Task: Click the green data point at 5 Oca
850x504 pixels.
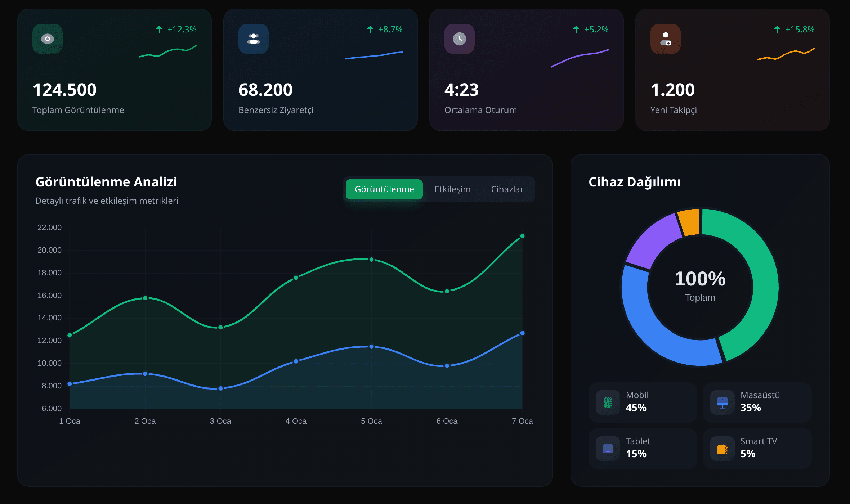Action: click(x=371, y=260)
